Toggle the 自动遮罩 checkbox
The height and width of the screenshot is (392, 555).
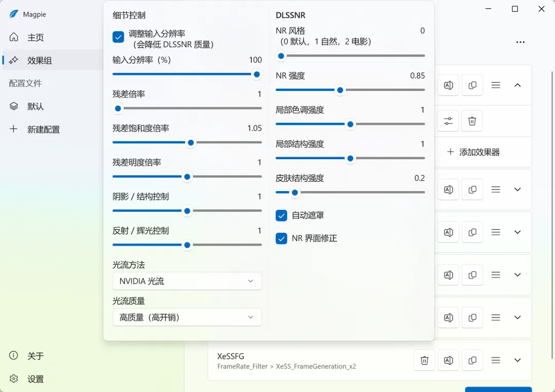click(282, 215)
